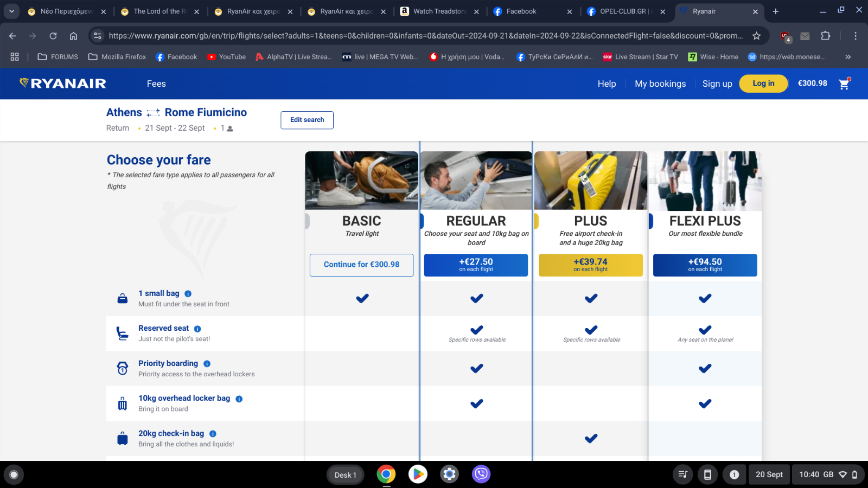
Task: Click the Ryanair logo
Action: 63,84
